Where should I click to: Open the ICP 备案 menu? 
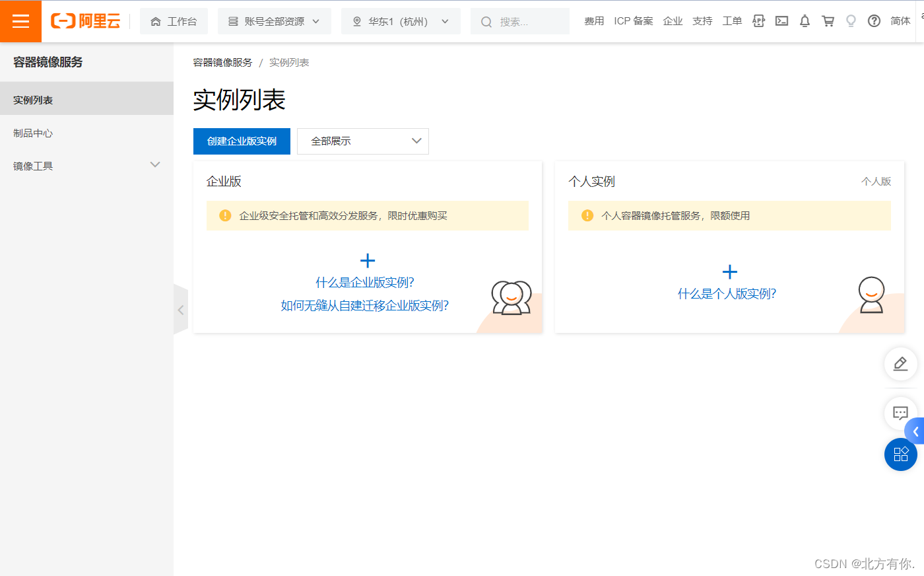pyautogui.click(x=634, y=21)
